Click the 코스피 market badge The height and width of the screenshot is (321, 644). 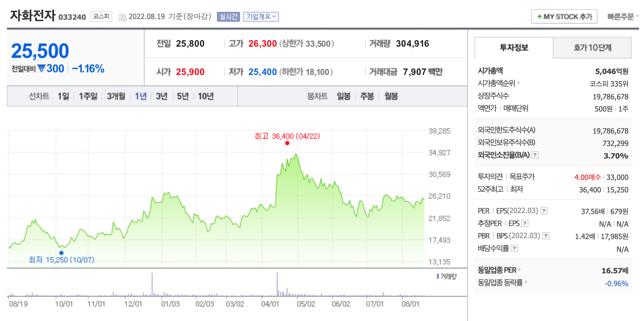pos(101,16)
